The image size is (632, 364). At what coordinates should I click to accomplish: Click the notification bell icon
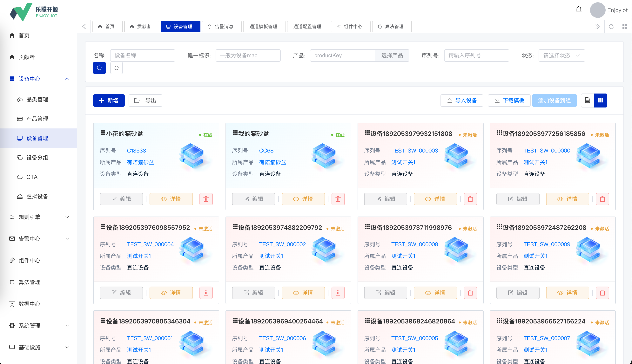pos(579,9)
